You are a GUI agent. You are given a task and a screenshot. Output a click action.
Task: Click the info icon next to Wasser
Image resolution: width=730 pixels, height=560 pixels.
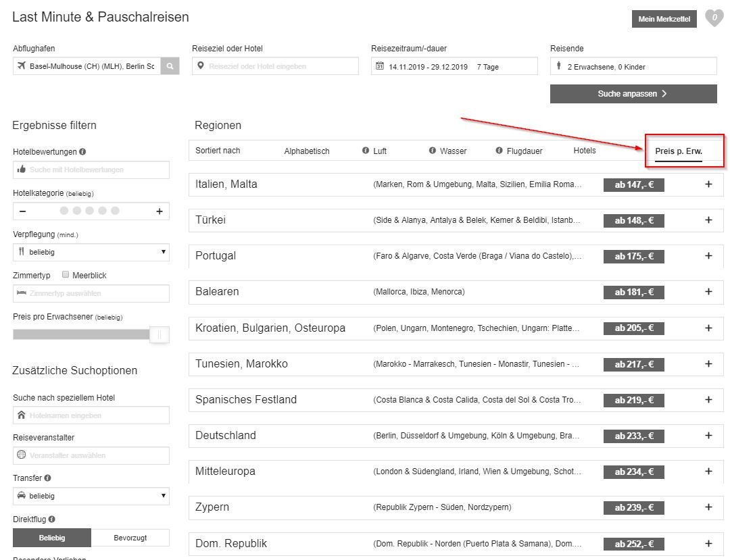(x=433, y=151)
